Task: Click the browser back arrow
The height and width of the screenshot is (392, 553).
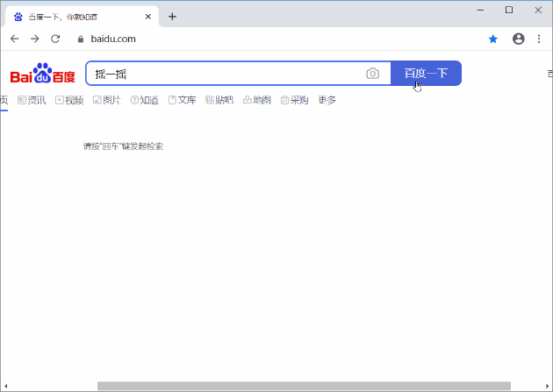Action: tap(14, 39)
